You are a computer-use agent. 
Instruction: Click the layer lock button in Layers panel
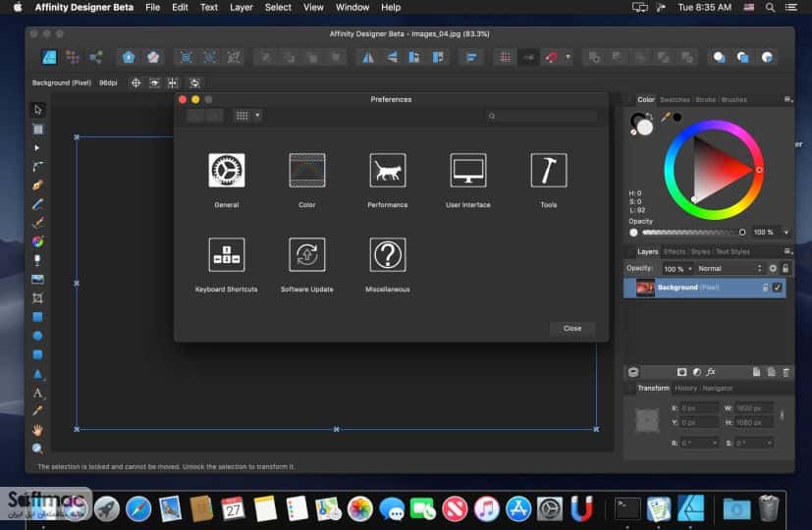pyautogui.click(x=785, y=268)
